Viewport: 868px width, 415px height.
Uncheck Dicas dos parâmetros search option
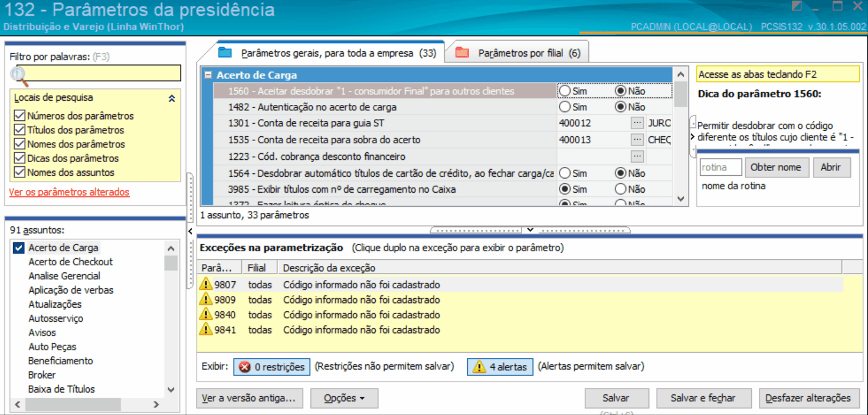(19, 158)
